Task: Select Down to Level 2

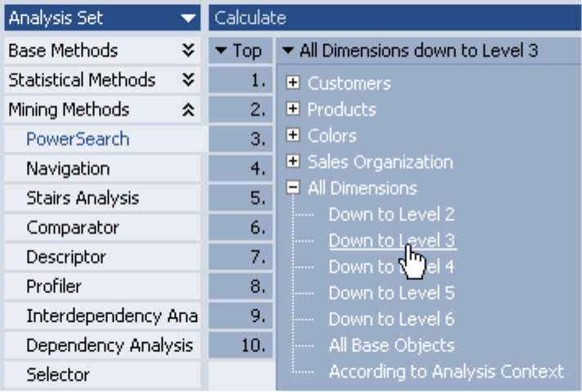Action: coord(392,215)
